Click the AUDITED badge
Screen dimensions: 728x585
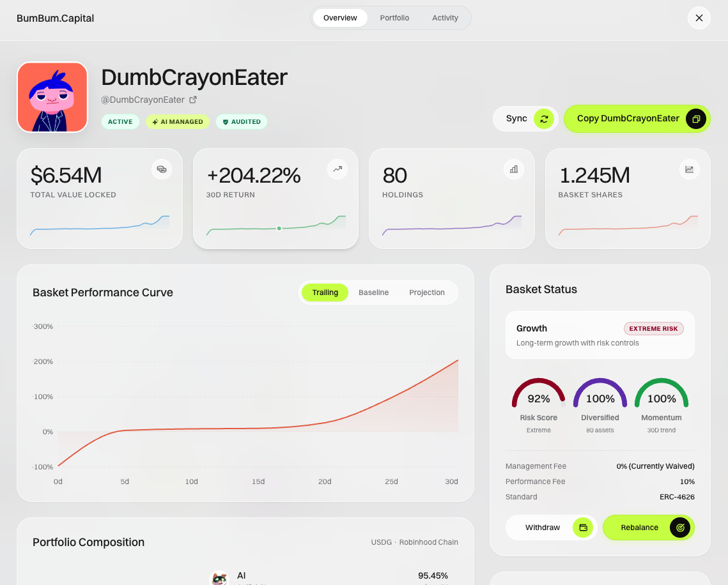point(242,121)
